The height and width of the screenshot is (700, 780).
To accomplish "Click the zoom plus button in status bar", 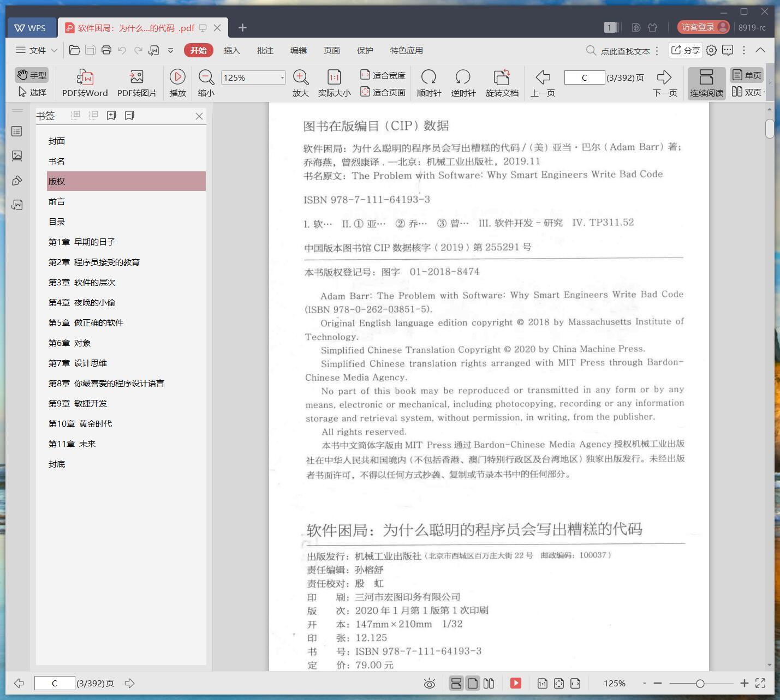I will click(x=744, y=683).
